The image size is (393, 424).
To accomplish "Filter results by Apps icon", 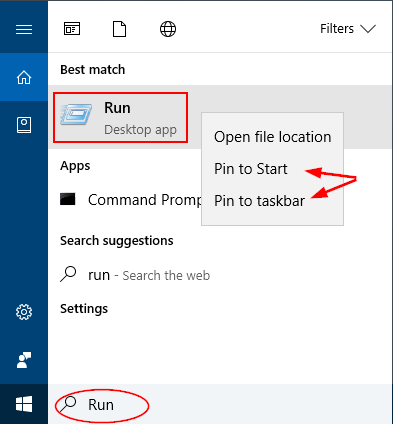I will point(72,29).
